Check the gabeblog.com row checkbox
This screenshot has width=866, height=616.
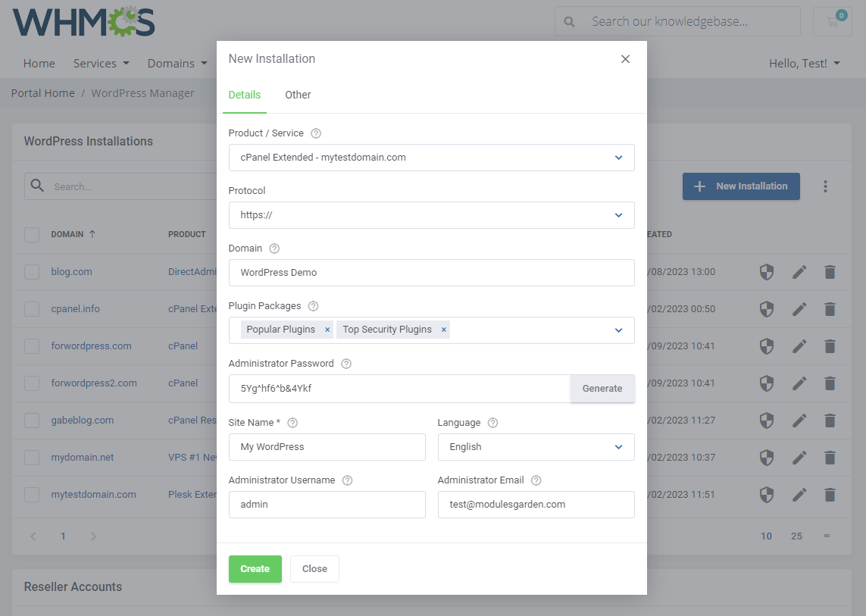click(x=32, y=421)
